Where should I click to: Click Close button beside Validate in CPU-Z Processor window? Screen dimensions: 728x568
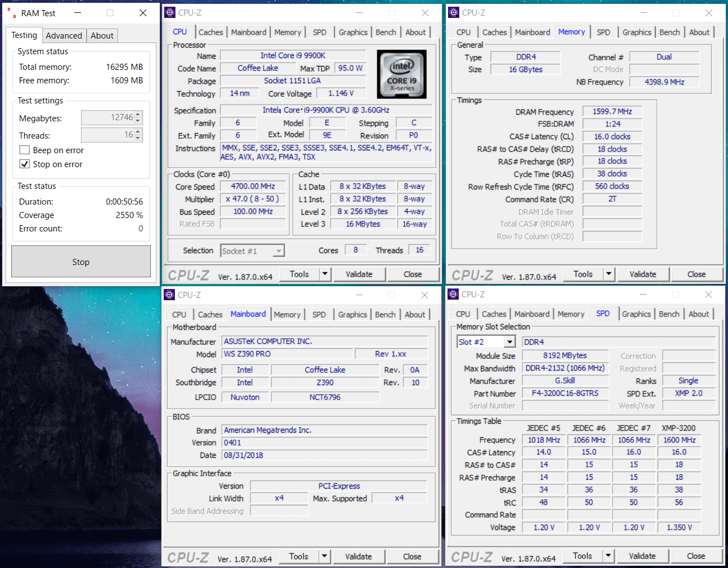pyautogui.click(x=413, y=274)
